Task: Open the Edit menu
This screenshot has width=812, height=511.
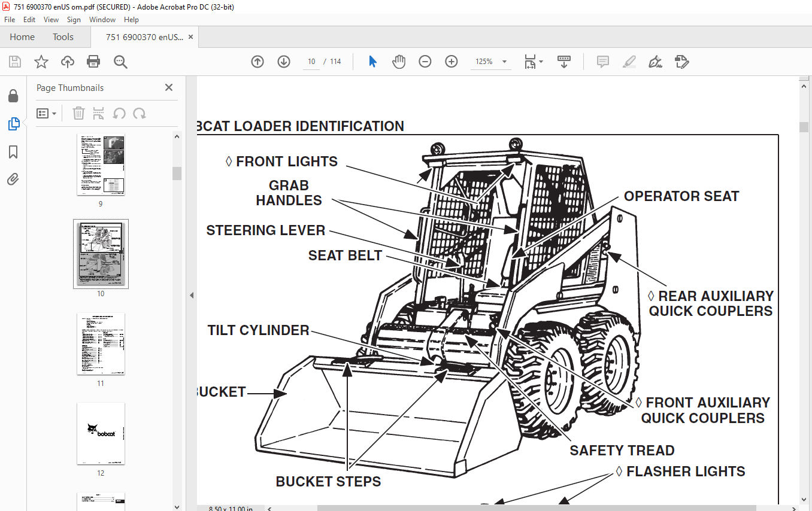Action: tap(29, 20)
